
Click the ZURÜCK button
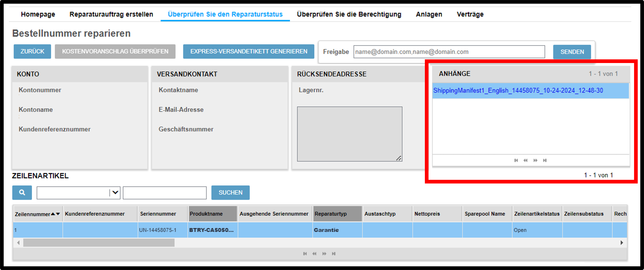coord(32,52)
